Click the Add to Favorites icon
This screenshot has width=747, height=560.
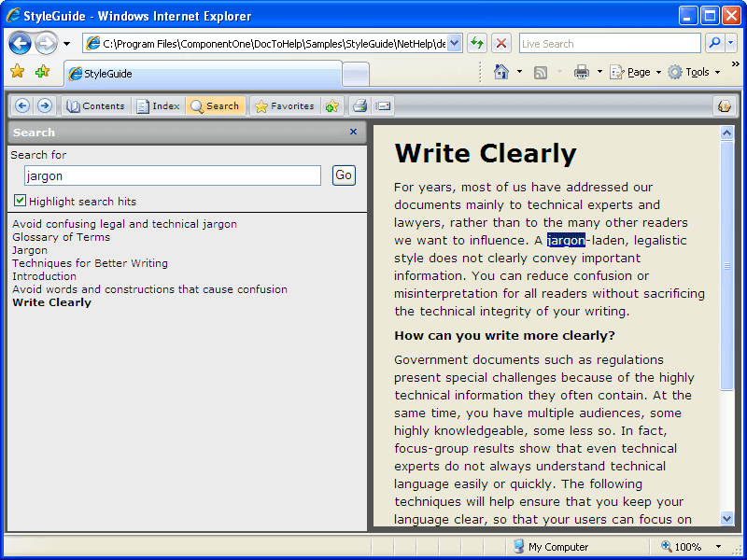42,72
